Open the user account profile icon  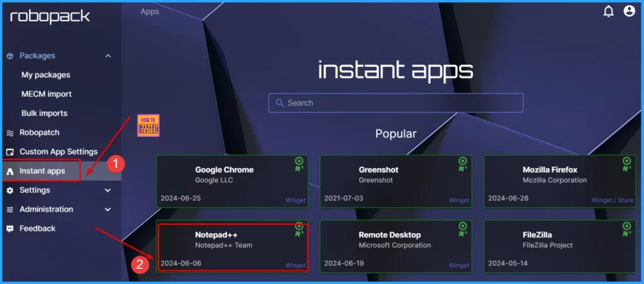pyautogui.click(x=629, y=11)
